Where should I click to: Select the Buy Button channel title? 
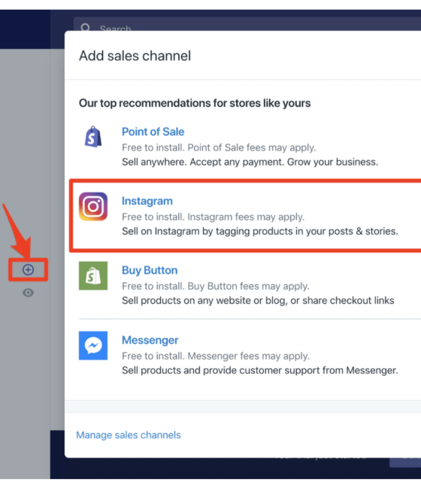pyautogui.click(x=150, y=270)
